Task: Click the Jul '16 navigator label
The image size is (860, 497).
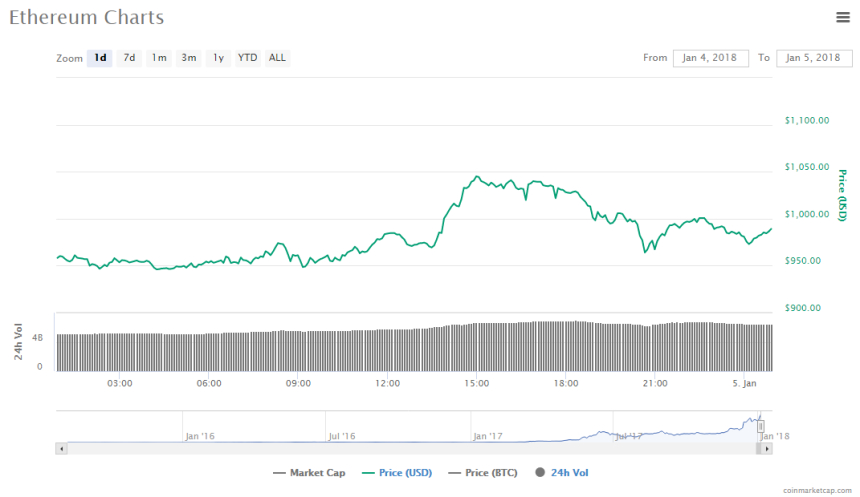Action: point(342,436)
